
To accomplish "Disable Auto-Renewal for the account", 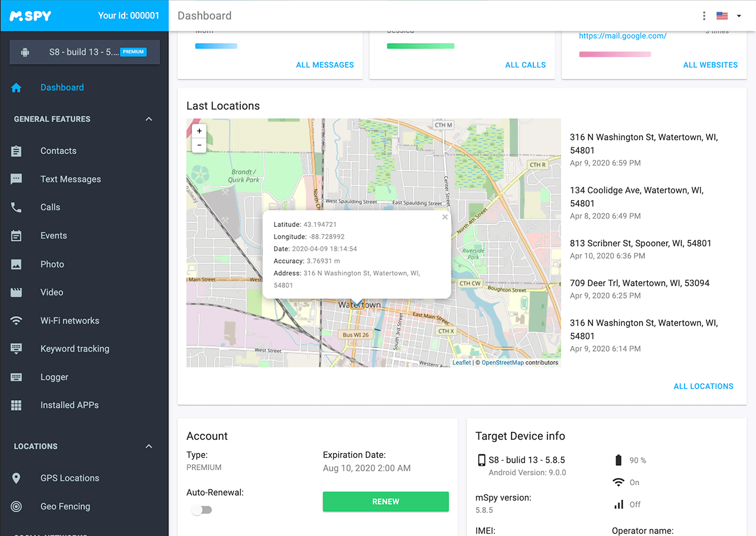I will [x=201, y=509].
